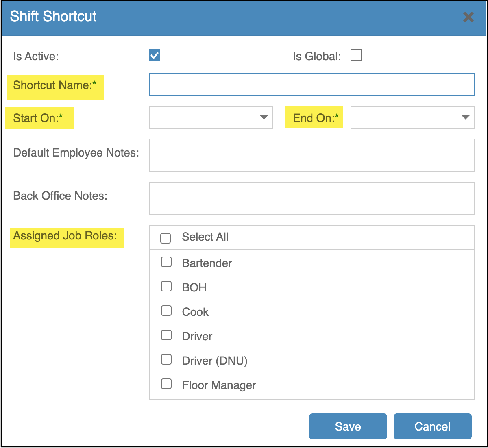The width and height of the screenshot is (488, 448).
Task: Enable the Floor Manager role checkbox
Action: 166,384
